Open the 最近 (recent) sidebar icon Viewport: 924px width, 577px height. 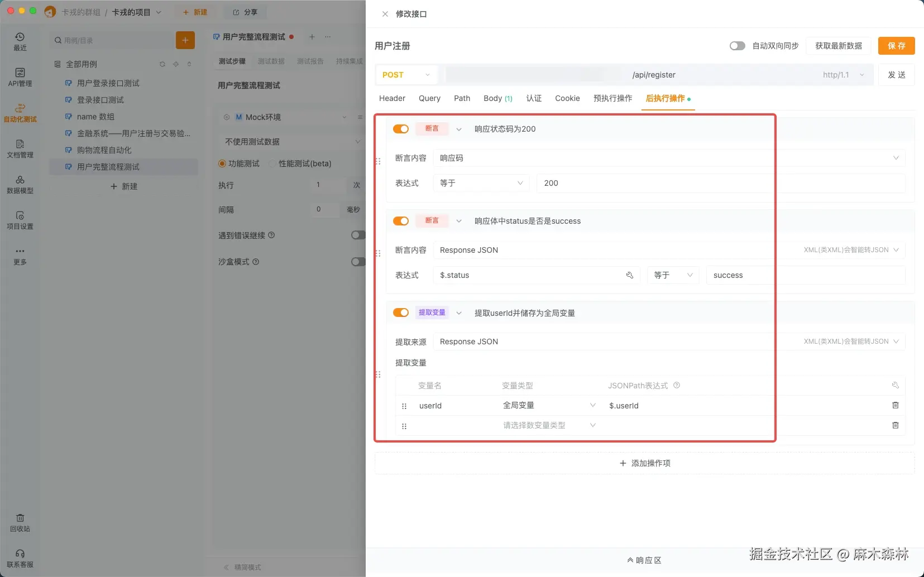coord(20,41)
